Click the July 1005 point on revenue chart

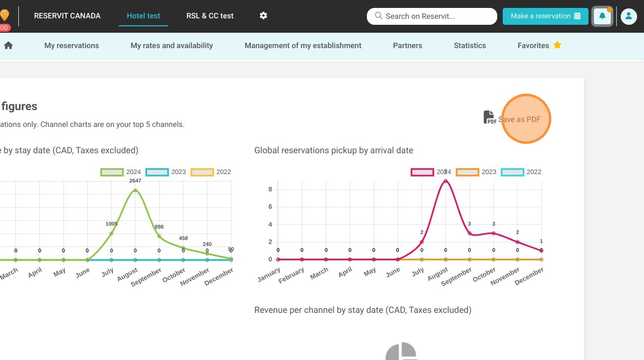112,234
